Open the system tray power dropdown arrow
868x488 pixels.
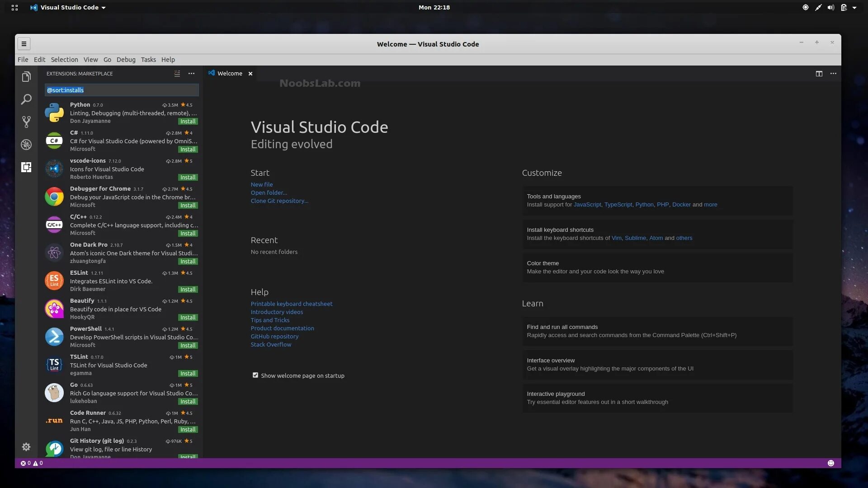854,7
